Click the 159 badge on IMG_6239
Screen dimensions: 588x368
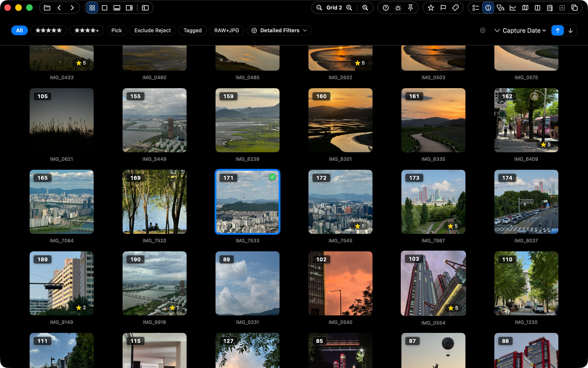[228, 96]
